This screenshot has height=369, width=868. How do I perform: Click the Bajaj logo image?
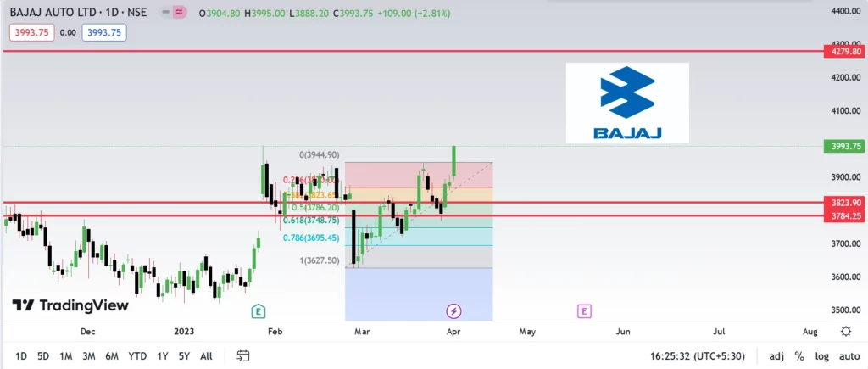click(x=627, y=103)
